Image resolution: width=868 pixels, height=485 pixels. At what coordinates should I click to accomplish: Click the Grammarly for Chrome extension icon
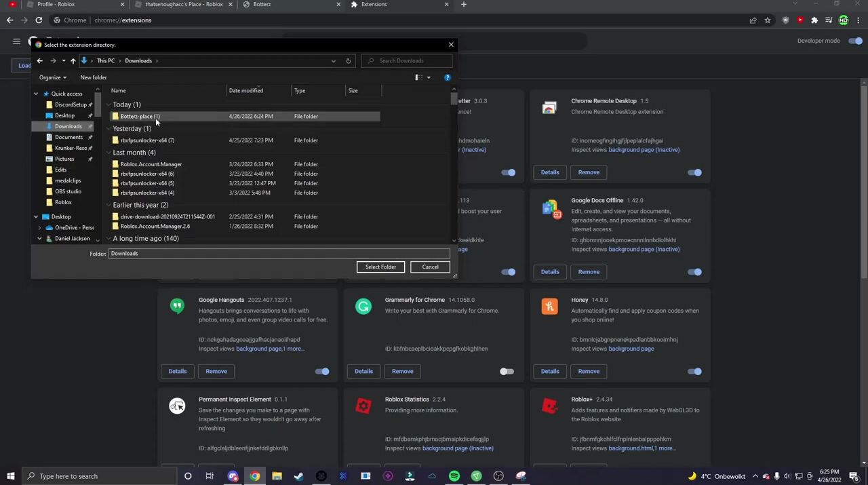pyautogui.click(x=363, y=307)
